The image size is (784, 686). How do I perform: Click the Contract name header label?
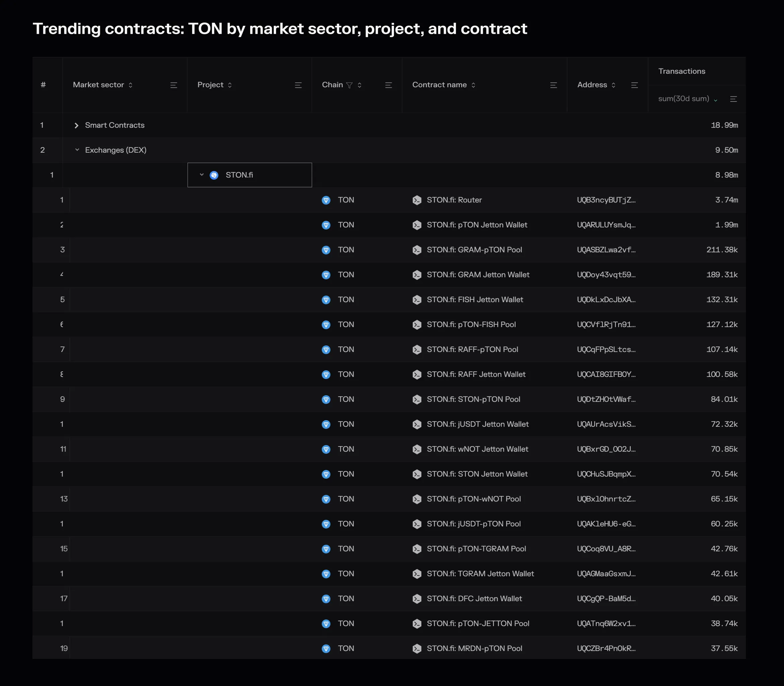(439, 85)
